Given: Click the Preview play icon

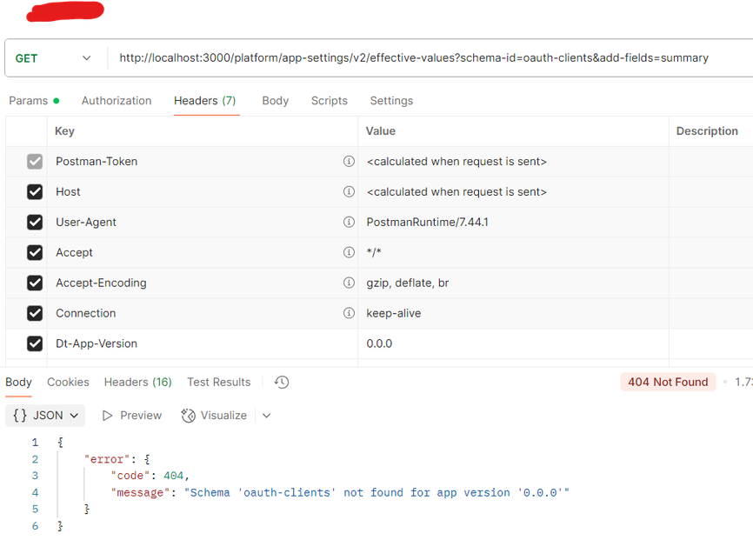Looking at the screenshot, I should (x=108, y=416).
